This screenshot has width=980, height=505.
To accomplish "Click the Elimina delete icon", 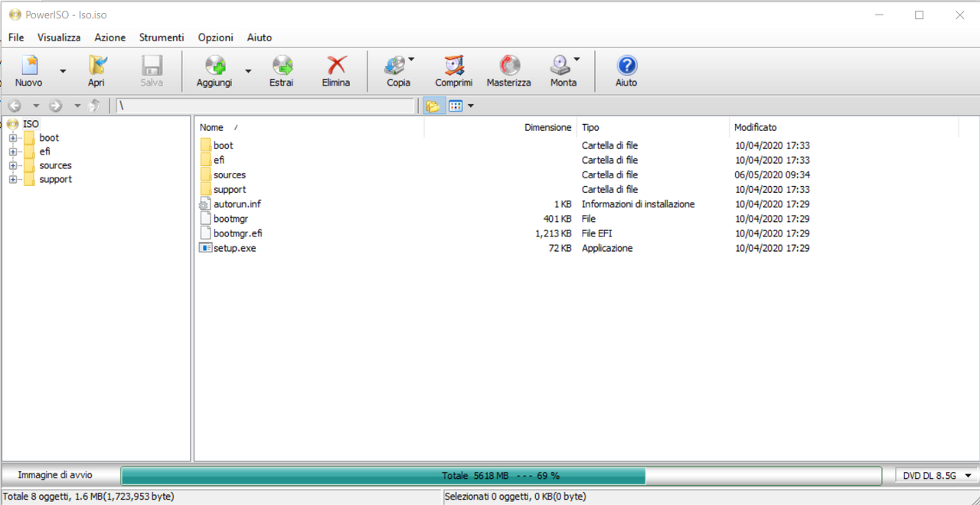I will pyautogui.click(x=335, y=66).
